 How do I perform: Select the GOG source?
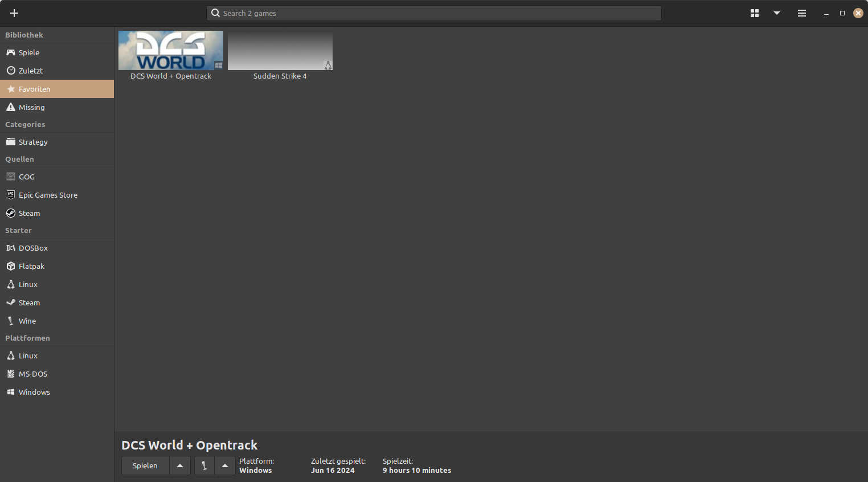57,177
